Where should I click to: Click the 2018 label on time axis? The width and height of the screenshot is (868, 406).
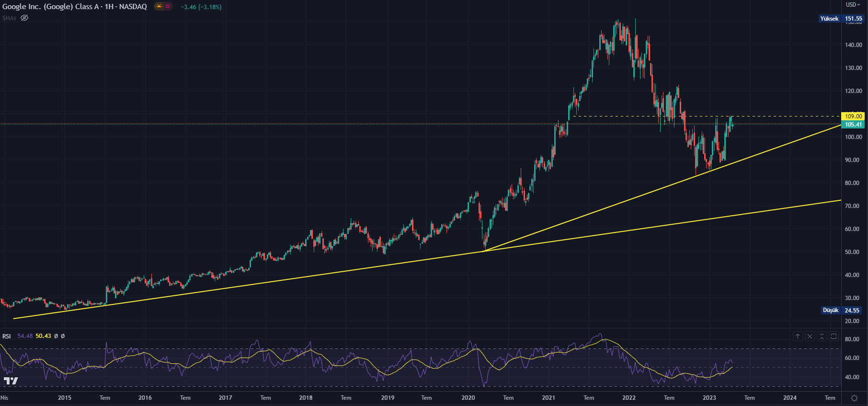click(306, 398)
